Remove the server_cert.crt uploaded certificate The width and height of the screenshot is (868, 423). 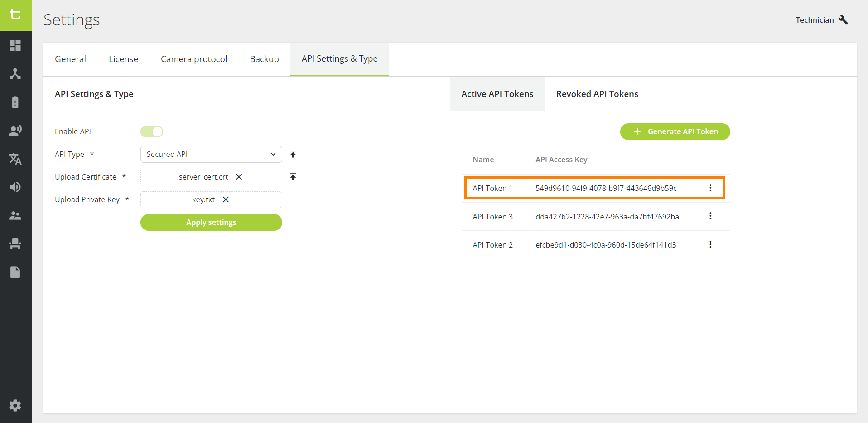click(x=239, y=177)
